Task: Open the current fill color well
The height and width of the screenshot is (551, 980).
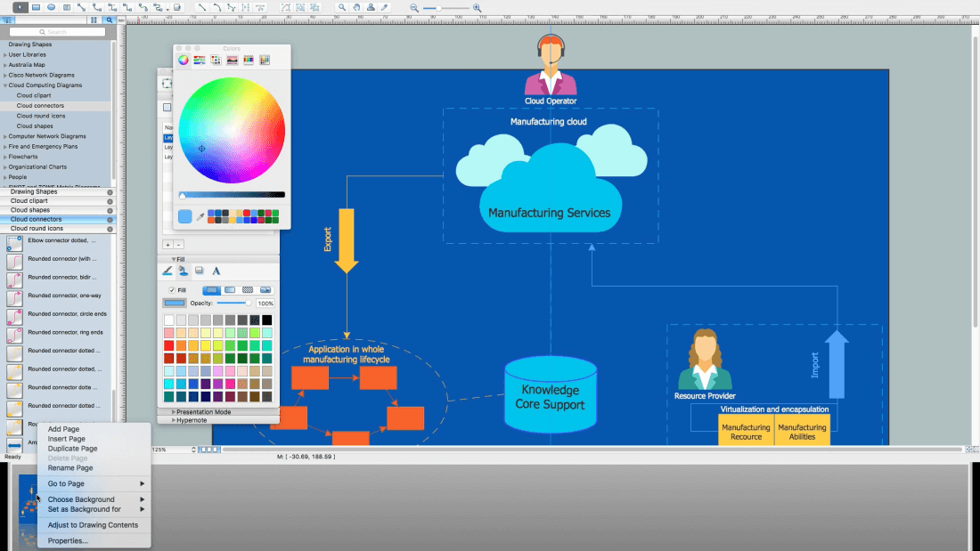Action: coord(175,303)
